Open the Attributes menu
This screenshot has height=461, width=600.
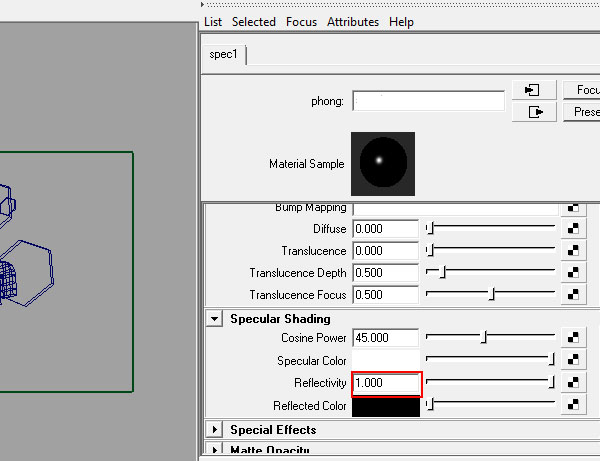click(x=353, y=22)
